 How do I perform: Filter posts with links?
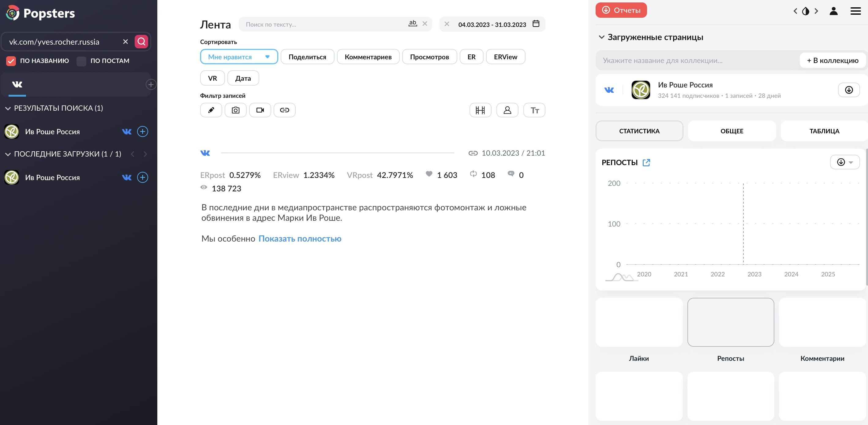click(x=284, y=110)
